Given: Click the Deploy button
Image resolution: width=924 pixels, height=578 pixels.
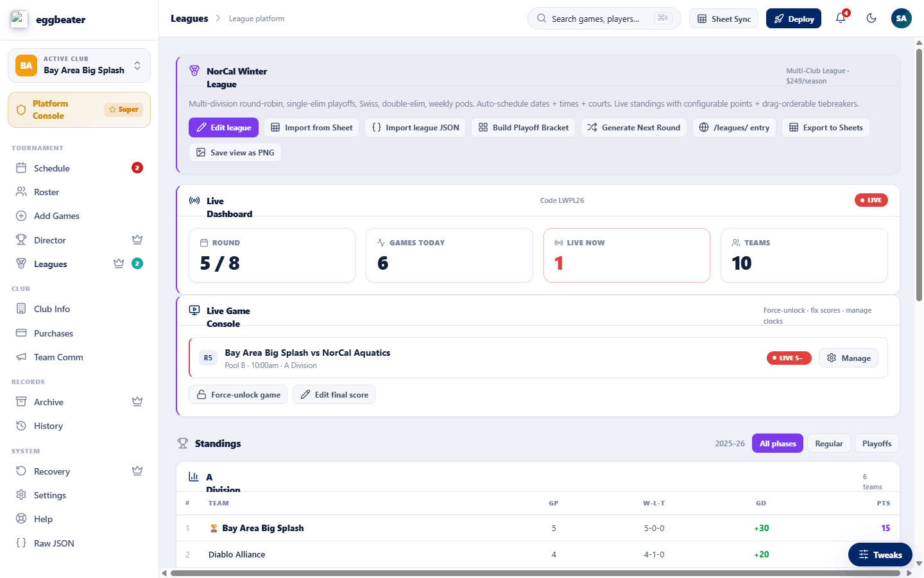Looking at the screenshot, I should coord(794,19).
